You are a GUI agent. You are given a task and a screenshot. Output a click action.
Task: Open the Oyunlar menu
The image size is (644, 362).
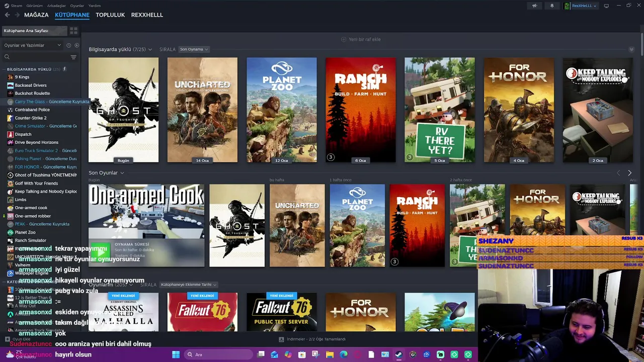pos(77,6)
